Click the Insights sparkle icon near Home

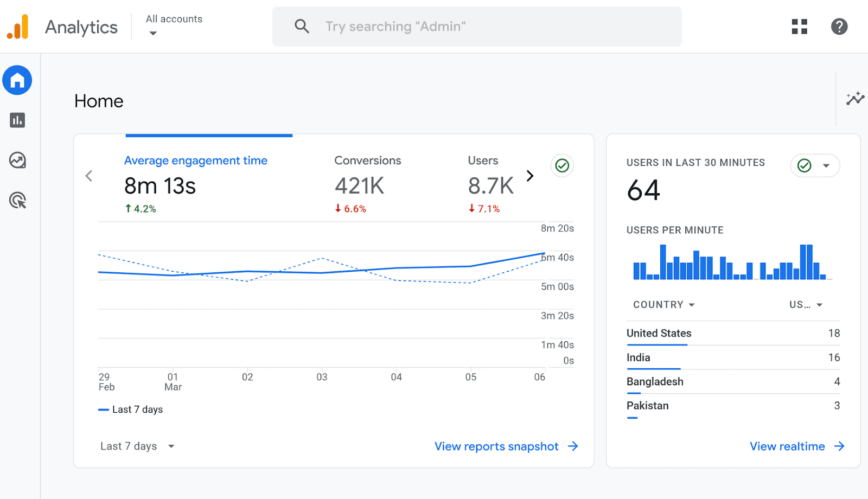pos(854,99)
